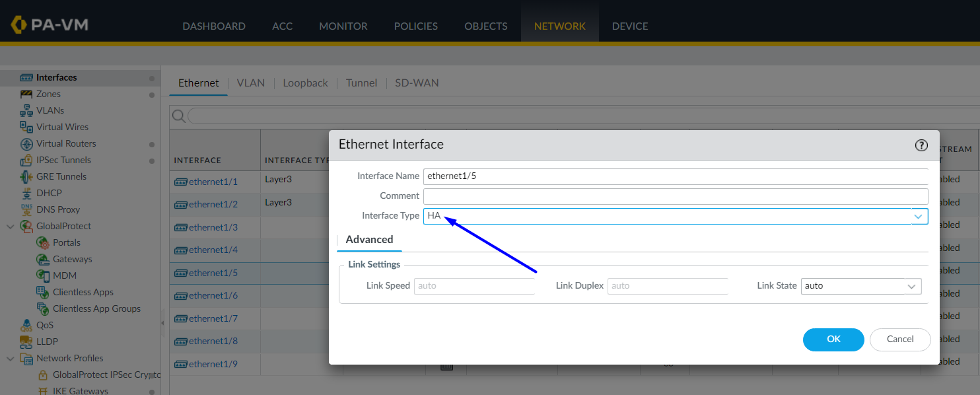Switch to the VLAN tab
This screenshot has width=980, height=395.
point(251,83)
